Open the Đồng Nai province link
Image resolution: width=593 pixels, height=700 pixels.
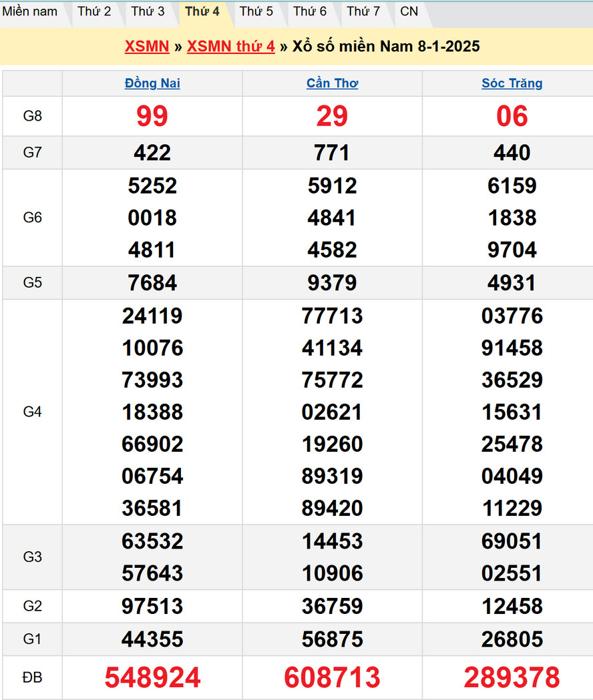(x=152, y=83)
